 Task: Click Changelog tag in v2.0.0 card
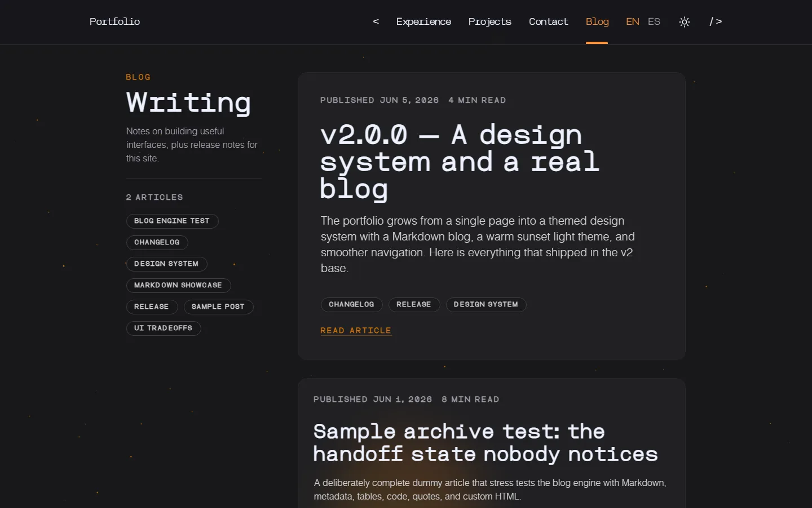pyautogui.click(x=351, y=304)
